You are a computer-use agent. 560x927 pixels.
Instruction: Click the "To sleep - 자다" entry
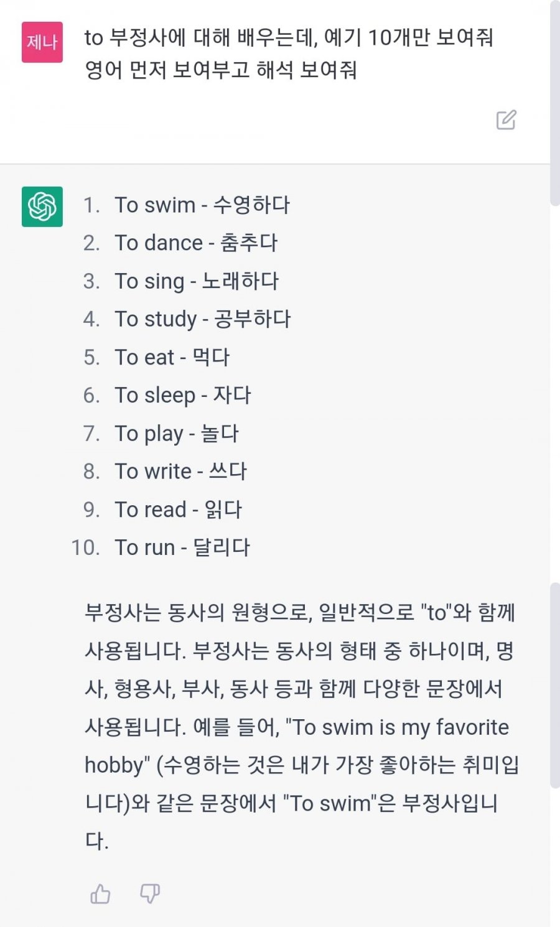tap(182, 395)
